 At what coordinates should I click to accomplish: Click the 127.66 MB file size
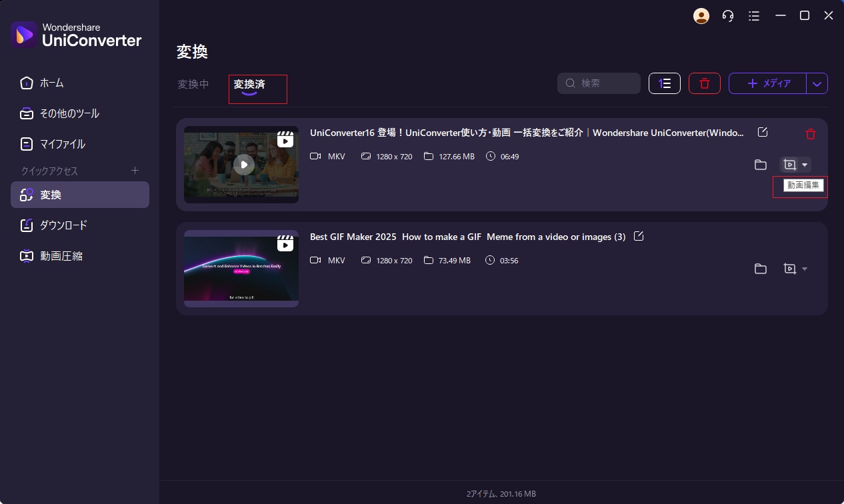(457, 157)
